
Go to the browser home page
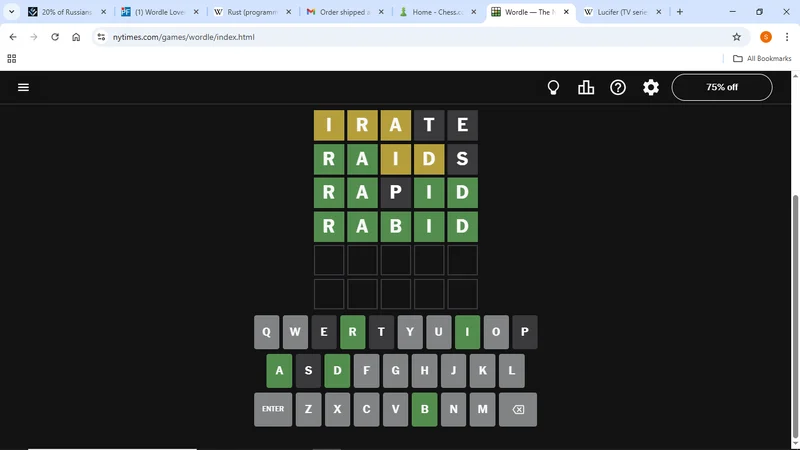pos(76,37)
